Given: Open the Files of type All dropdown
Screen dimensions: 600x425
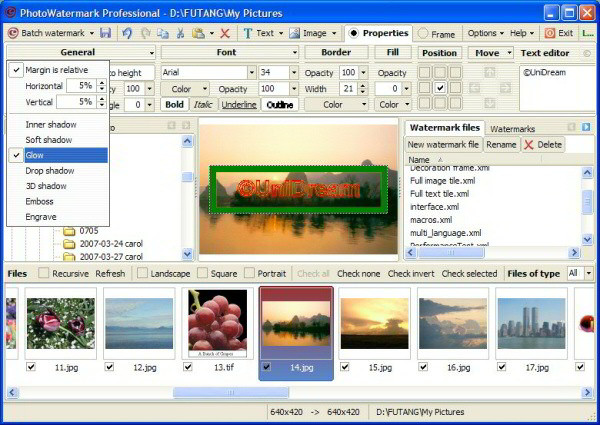Looking at the screenshot, I should [589, 273].
